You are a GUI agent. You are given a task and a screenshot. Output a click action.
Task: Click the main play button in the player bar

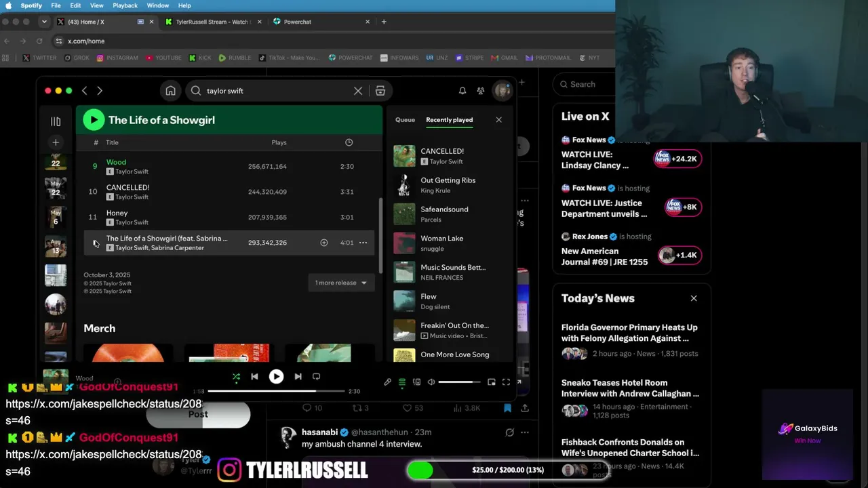click(276, 377)
